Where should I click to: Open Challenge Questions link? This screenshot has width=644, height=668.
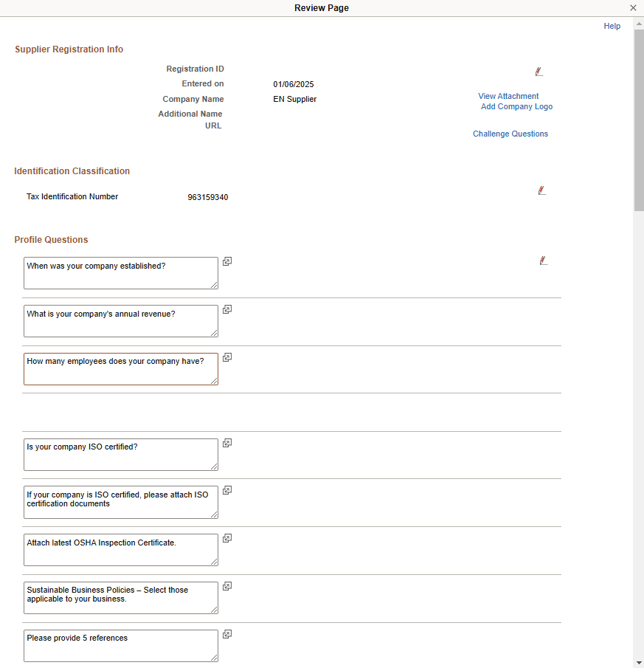coord(510,134)
